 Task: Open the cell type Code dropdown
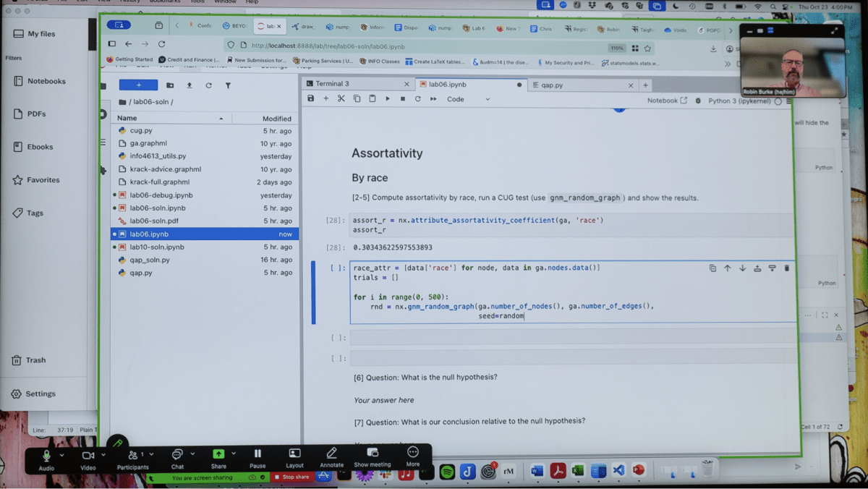(468, 99)
